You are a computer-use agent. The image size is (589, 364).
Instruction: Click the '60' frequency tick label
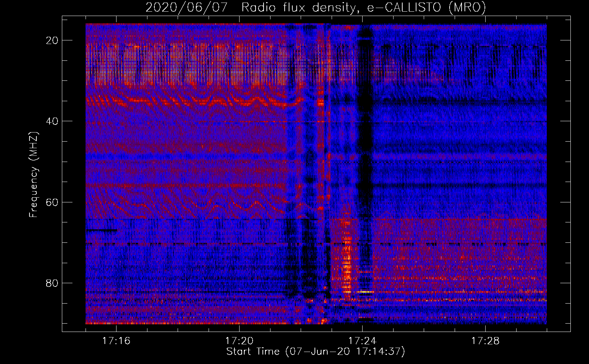[52, 202]
